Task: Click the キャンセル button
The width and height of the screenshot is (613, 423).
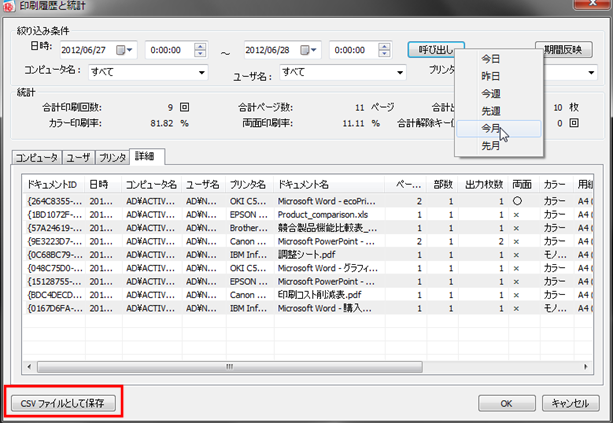Action: pyautogui.click(x=571, y=403)
